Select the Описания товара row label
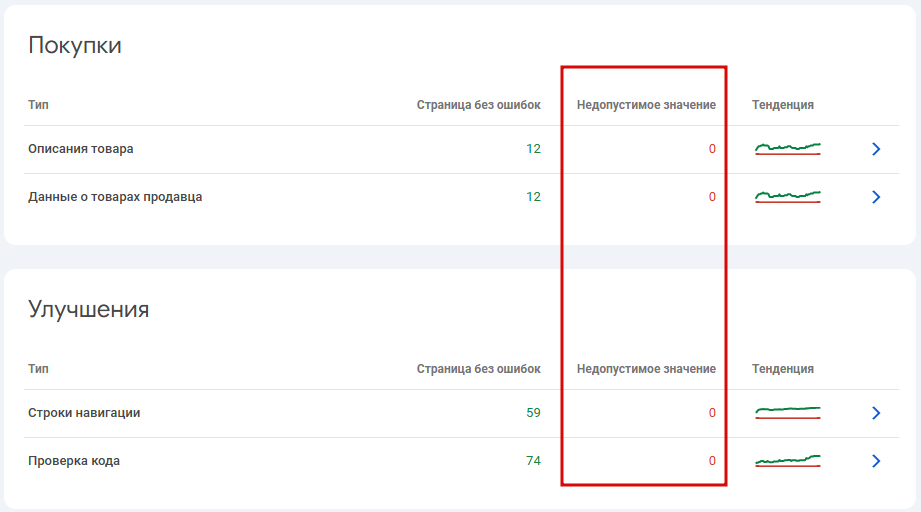The width and height of the screenshot is (921, 512). [x=80, y=149]
